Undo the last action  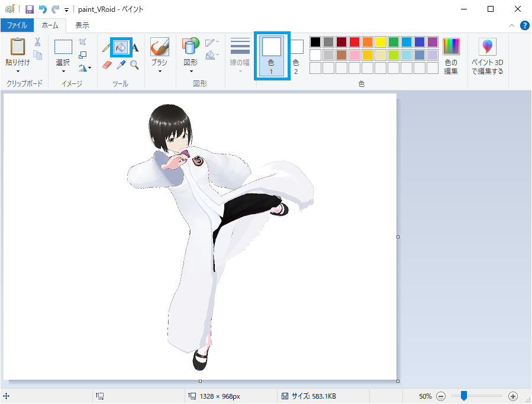click(x=43, y=9)
